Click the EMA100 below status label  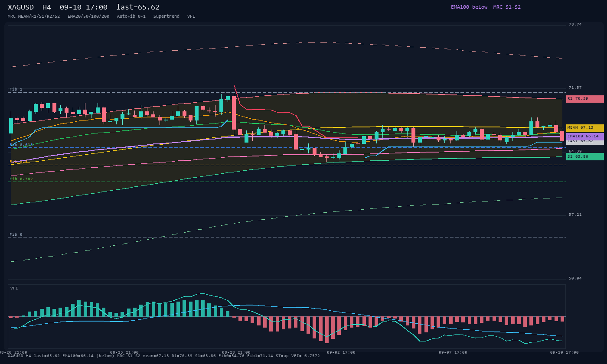pos(469,7)
